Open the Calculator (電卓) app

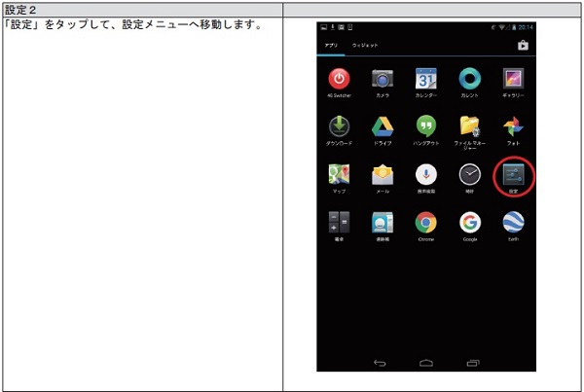(x=339, y=223)
